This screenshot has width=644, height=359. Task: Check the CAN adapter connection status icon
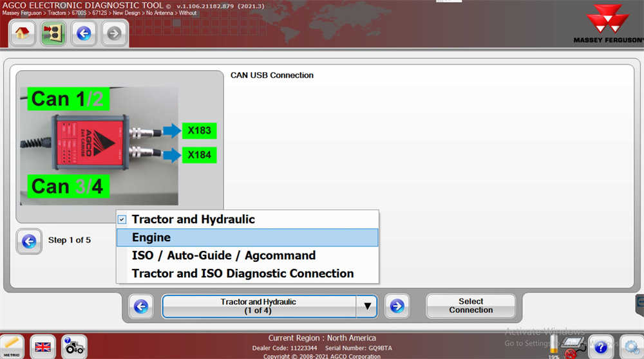pos(573,347)
